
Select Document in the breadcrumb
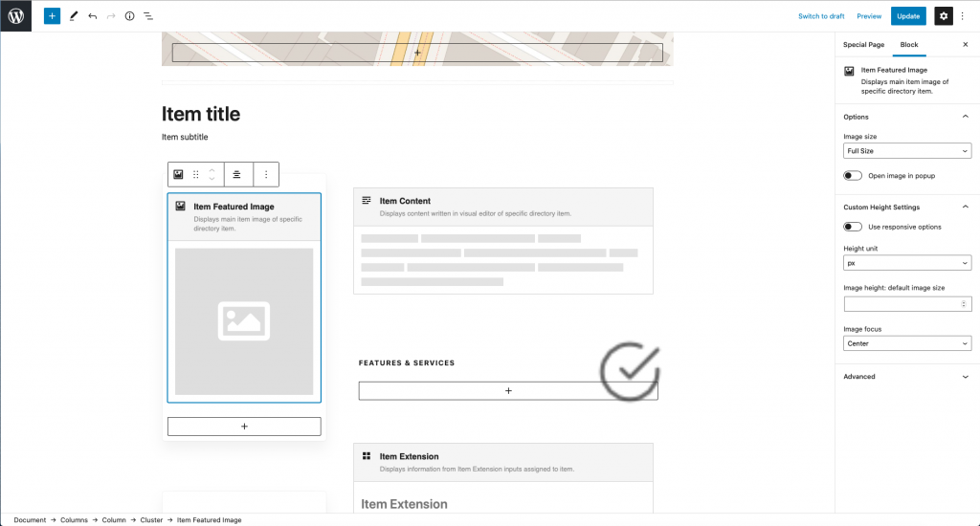pos(30,519)
